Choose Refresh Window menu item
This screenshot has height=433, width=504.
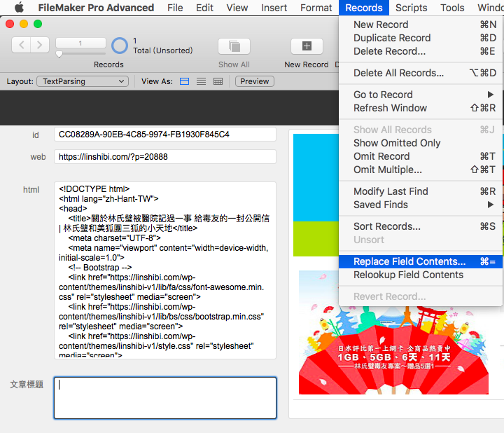421,108
